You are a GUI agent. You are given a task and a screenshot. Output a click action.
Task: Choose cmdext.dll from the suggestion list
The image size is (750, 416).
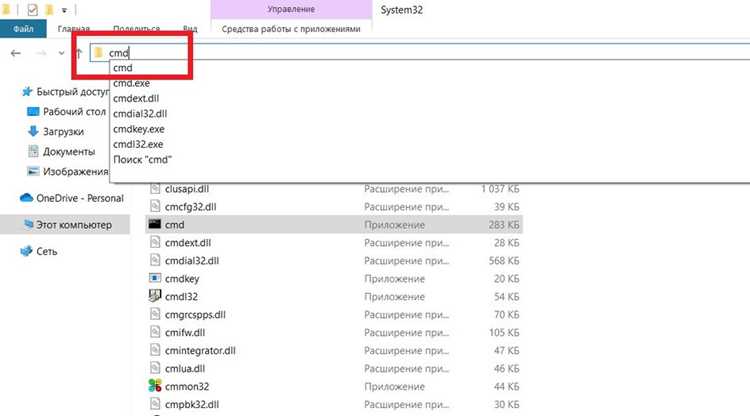[136, 99]
